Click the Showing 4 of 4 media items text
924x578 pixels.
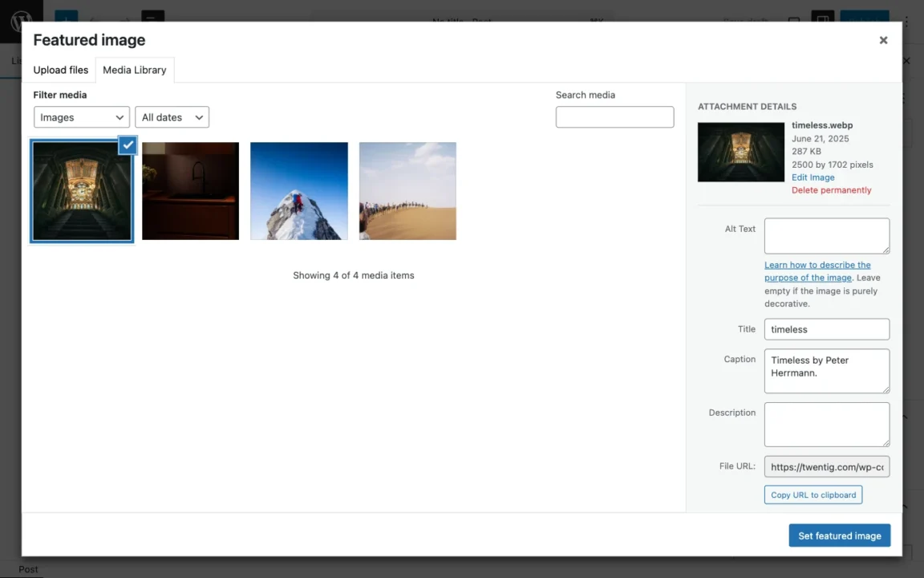[354, 275]
